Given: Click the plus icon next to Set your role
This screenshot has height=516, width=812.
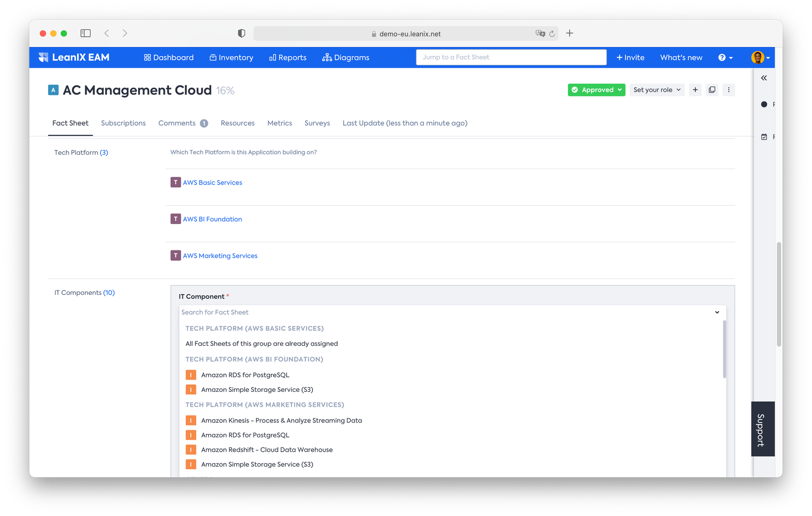Looking at the screenshot, I should [695, 90].
